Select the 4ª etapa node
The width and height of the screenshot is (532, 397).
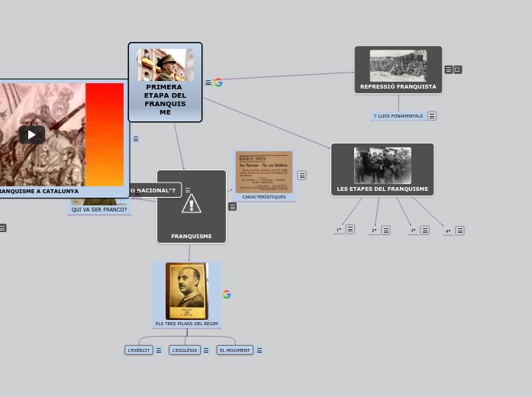tap(448, 231)
